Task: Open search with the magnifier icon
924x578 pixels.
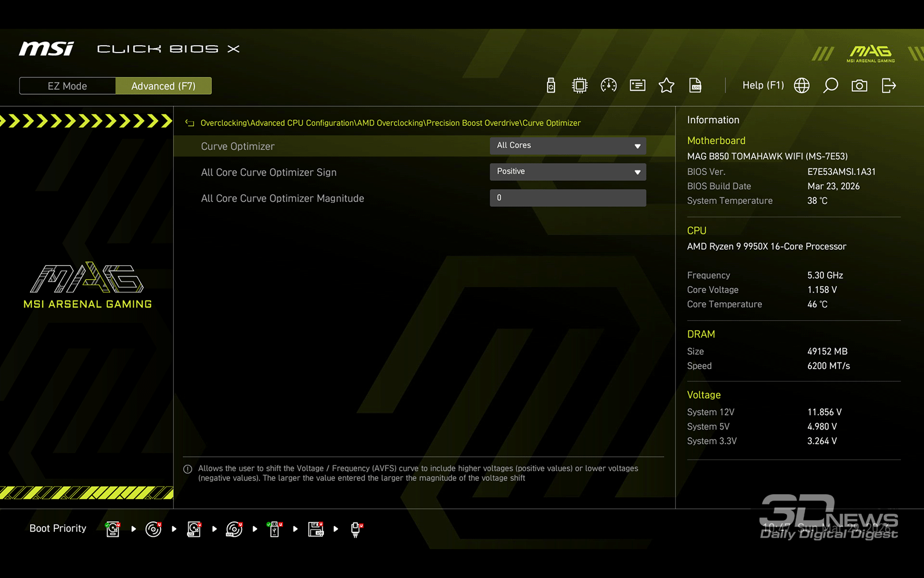Action: click(830, 86)
